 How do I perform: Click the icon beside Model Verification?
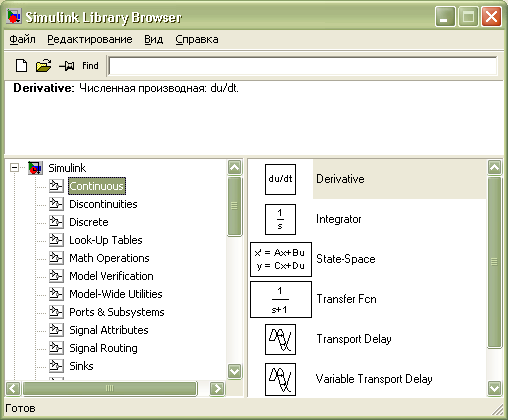coord(56,276)
